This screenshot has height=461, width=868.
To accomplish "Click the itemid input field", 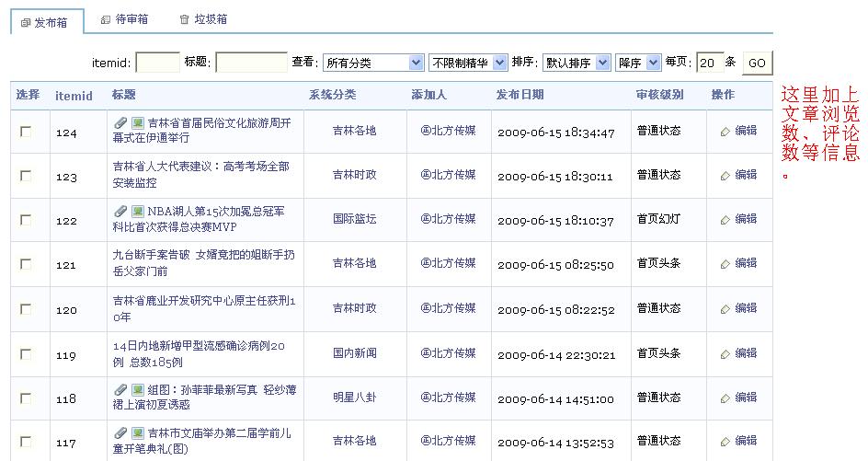I will pos(158,63).
